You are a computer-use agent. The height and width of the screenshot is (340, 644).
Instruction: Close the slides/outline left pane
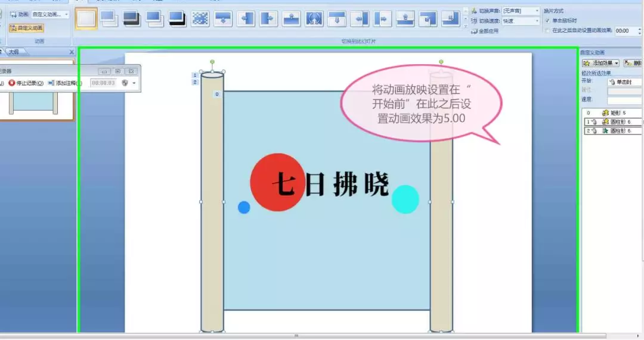[x=72, y=52]
